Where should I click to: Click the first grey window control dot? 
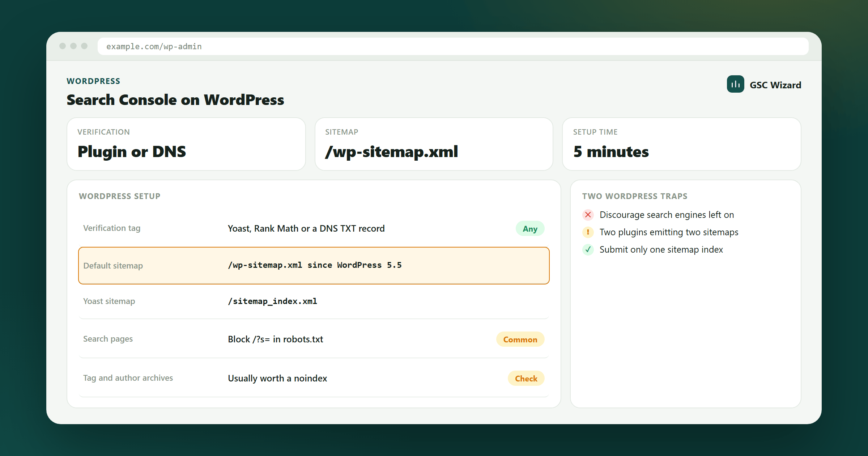63,46
